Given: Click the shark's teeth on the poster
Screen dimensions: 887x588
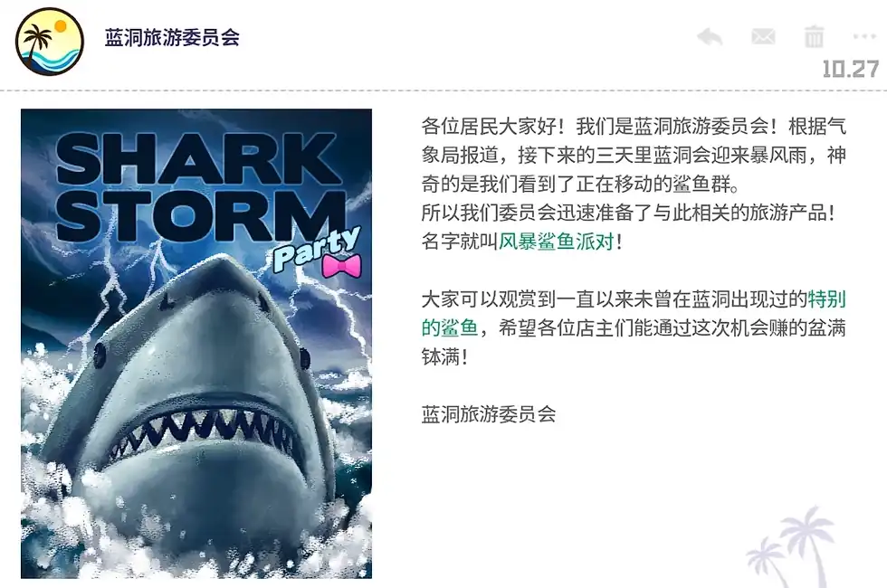Looking at the screenshot, I should click(201, 431).
